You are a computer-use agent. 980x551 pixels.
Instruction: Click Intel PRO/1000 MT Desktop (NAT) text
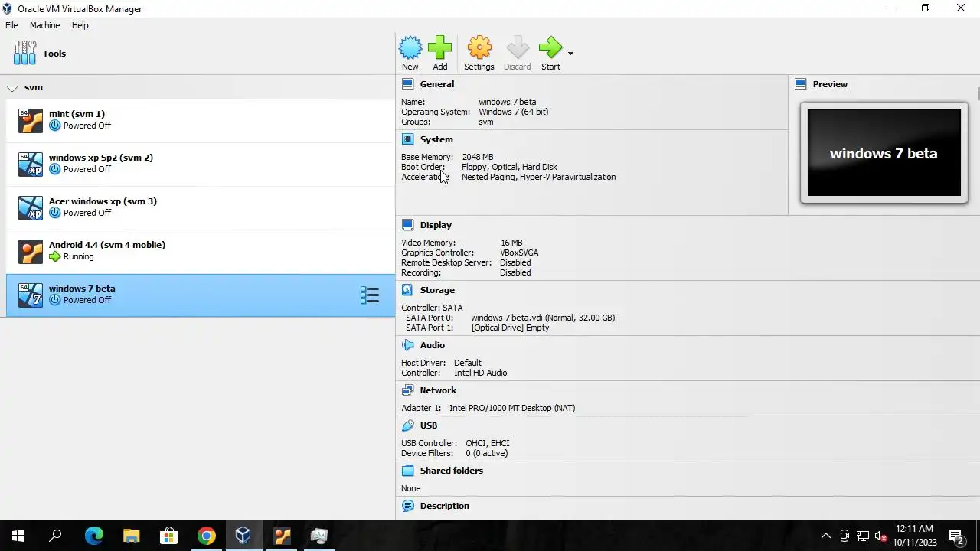point(512,408)
